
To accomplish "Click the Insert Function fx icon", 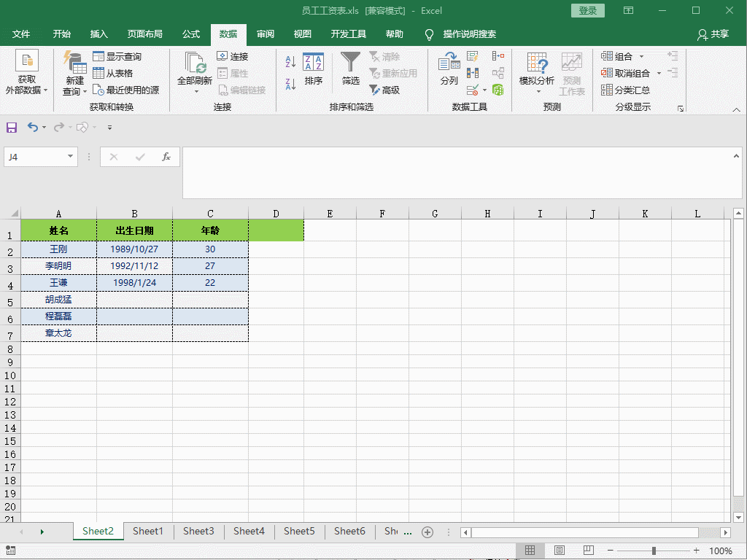I will 166,157.
